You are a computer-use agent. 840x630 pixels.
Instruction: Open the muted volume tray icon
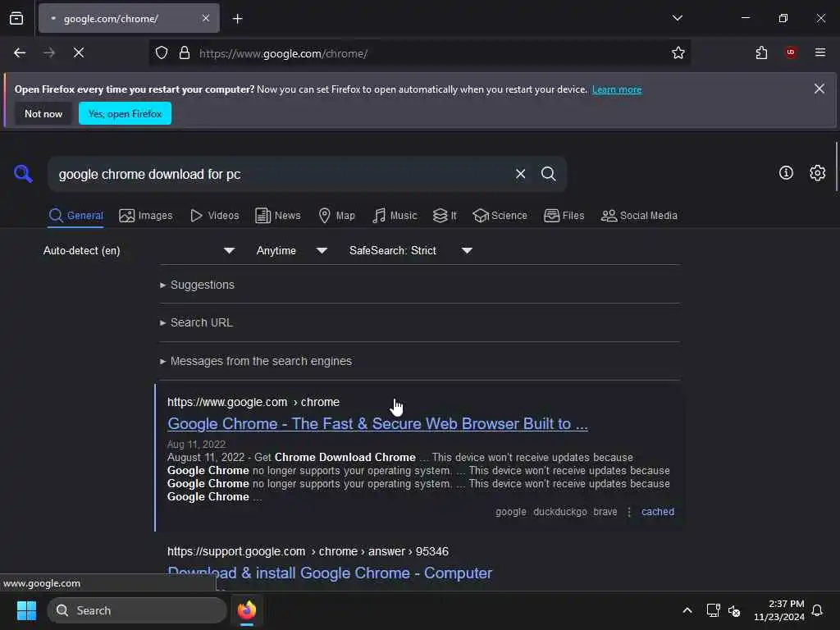tap(734, 610)
